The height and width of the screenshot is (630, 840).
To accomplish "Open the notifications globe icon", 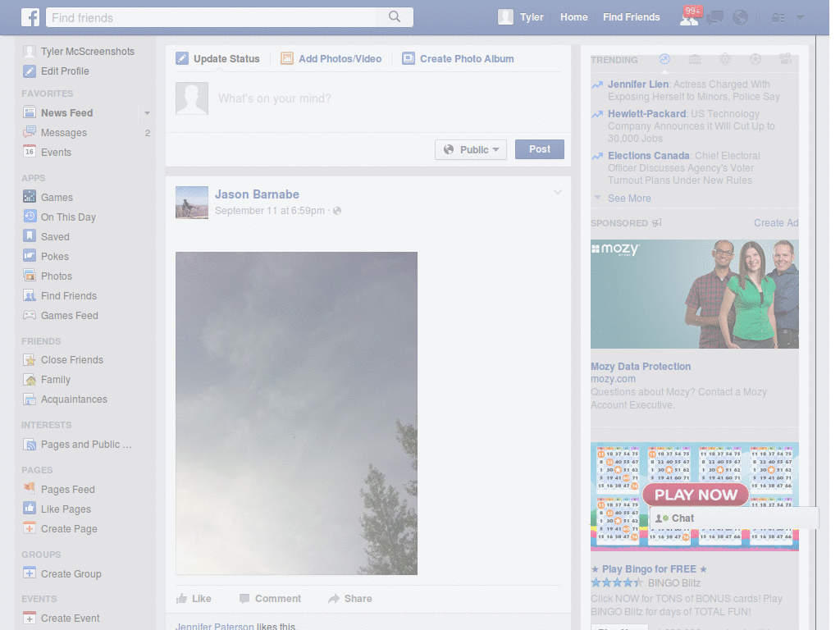I will [x=741, y=18].
